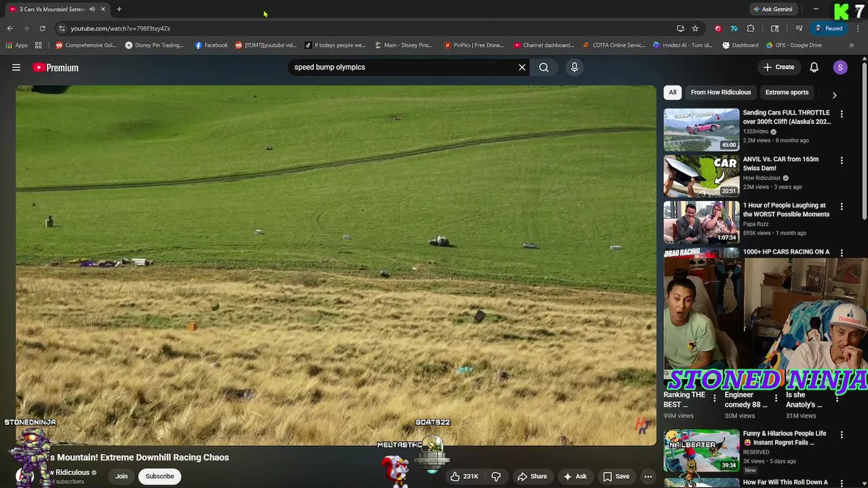Open a new browser tab
This screenshot has width=868, height=488.
click(119, 9)
